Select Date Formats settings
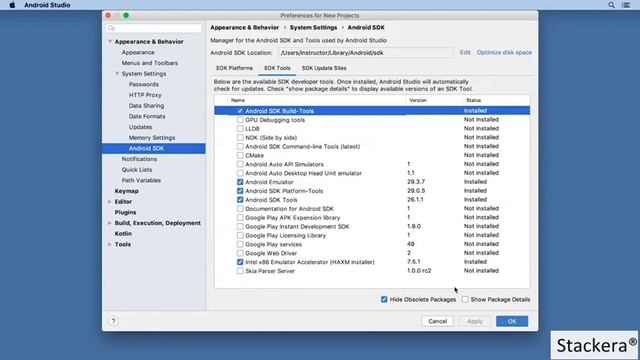Image resolution: width=640 pixels, height=360 pixels. click(x=147, y=116)
